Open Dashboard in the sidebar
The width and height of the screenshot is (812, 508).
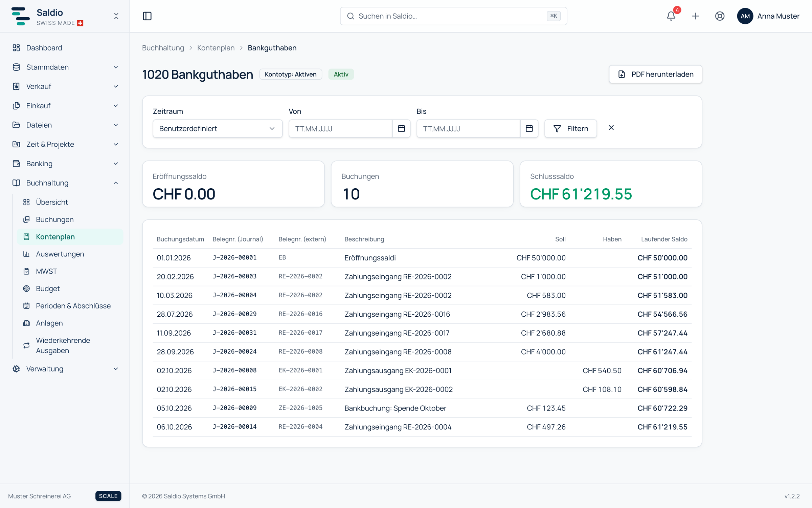(65, 48)
